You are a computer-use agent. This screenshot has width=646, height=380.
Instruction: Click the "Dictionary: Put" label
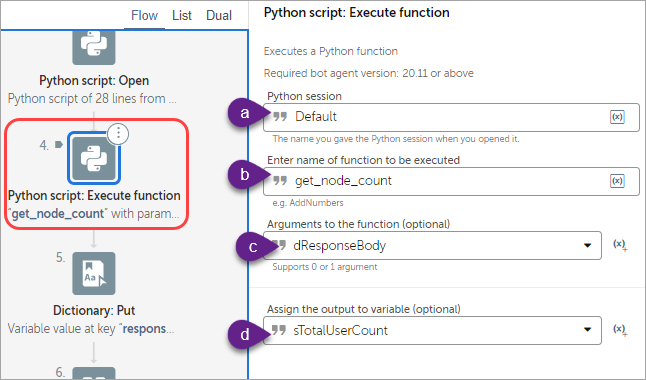[x=94, y=310]
